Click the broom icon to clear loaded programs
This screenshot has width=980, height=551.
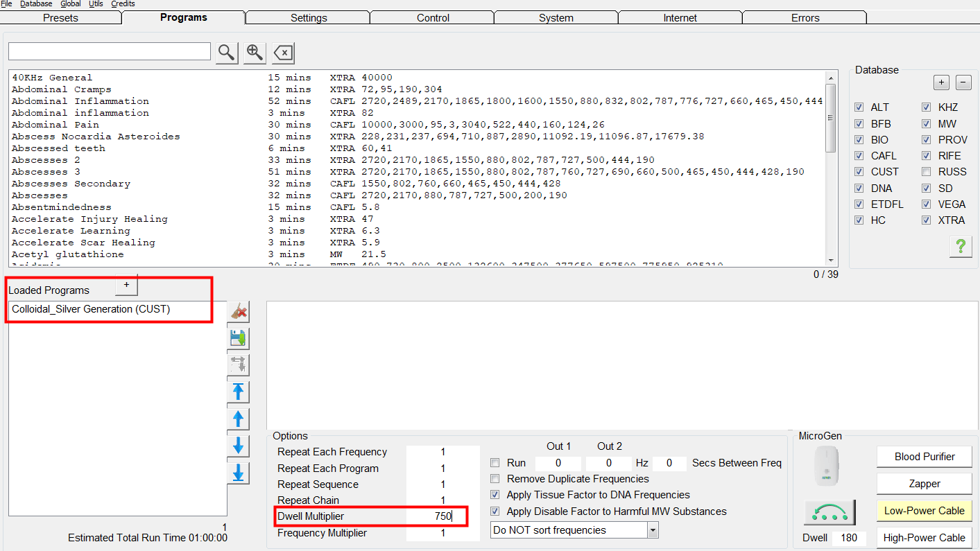click(x=239, y=312)
